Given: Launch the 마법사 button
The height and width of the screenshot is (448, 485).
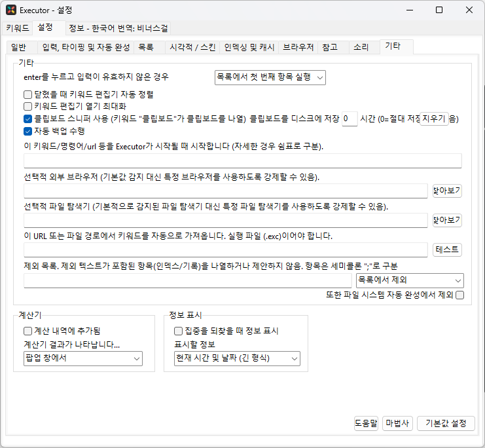Looking at the screenshot, I should click(x=397, y=423).
